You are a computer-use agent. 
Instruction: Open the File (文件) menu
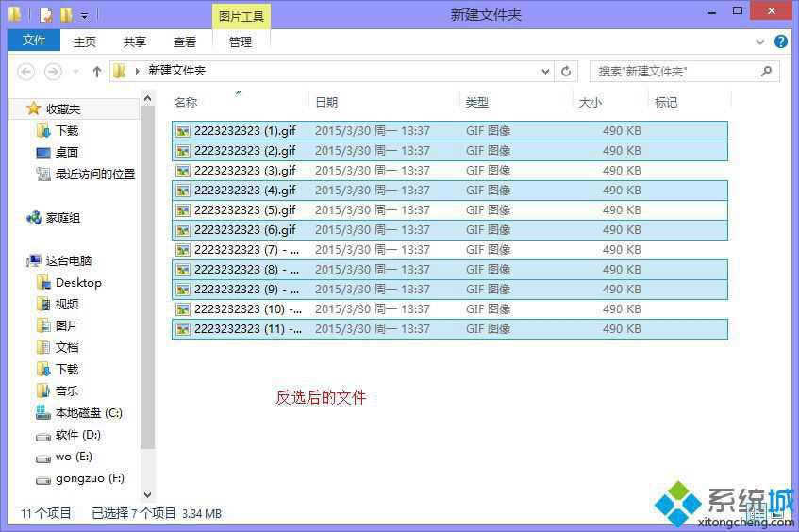pyautogui.click(x=34, y=41)
